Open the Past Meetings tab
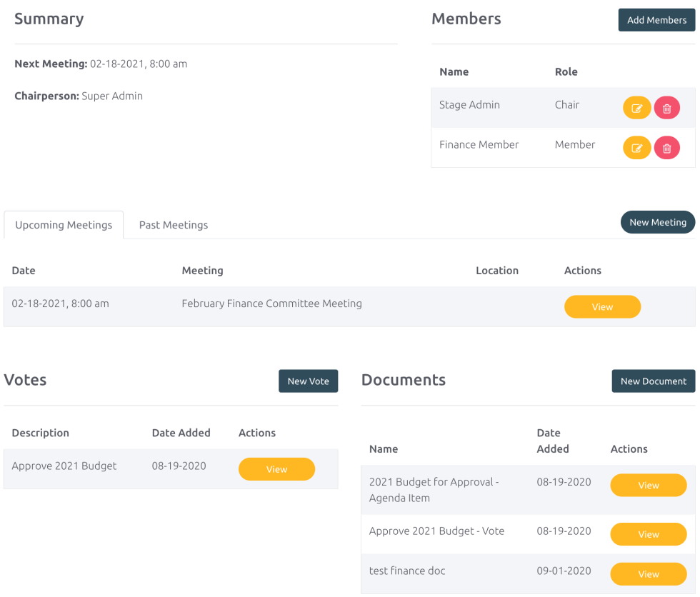700x597 pixels. (174, 225)
